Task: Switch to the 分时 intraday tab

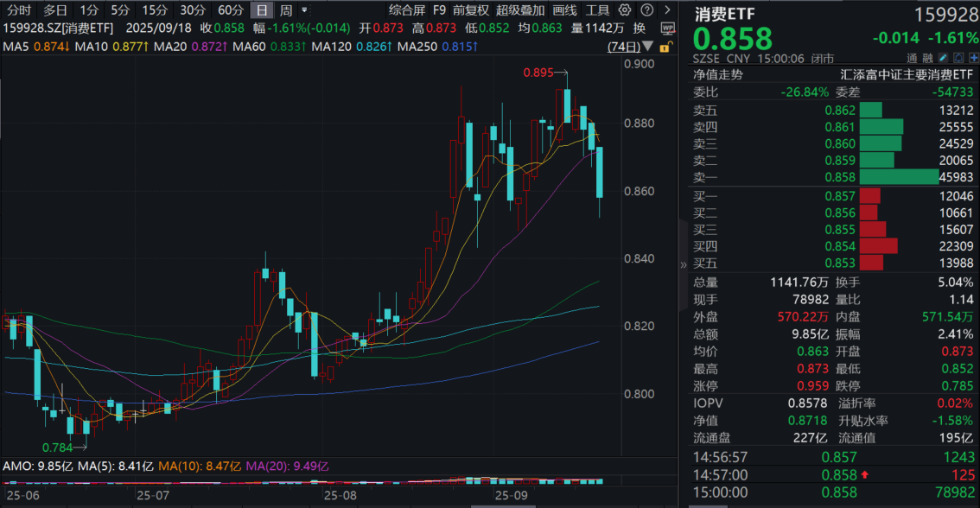Action: (19, 10)
